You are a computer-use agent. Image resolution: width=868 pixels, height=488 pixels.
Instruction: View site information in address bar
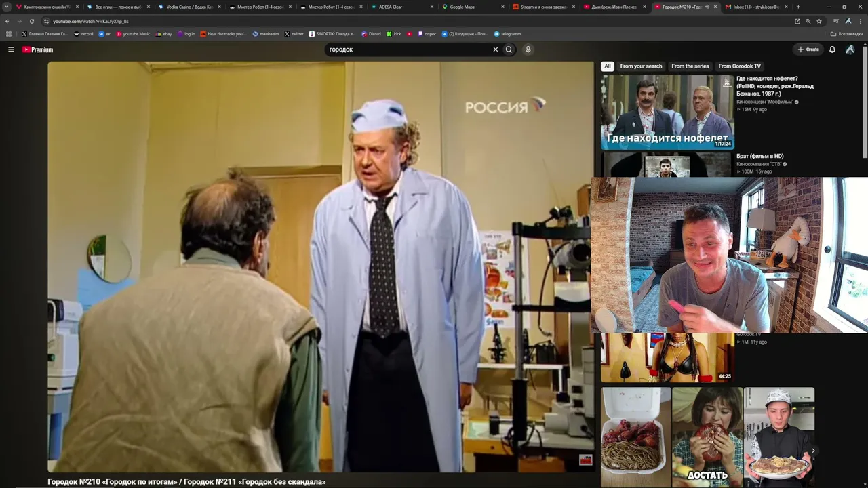pos(46,21)
